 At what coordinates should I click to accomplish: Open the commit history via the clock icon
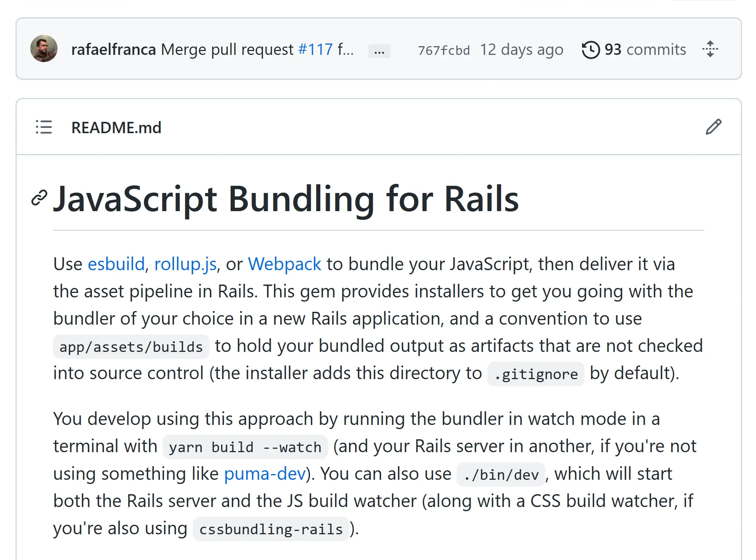(591, 49)
